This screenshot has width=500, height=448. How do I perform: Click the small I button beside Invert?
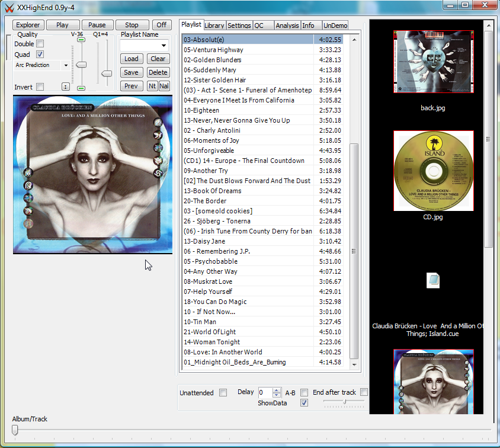pyautogui.click(x=65, y=87)
